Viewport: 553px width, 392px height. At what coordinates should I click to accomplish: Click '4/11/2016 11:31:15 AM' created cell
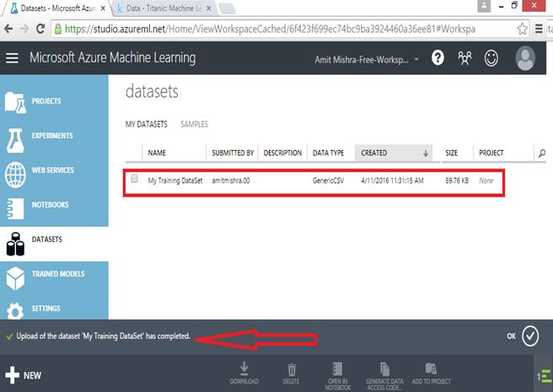392,180
